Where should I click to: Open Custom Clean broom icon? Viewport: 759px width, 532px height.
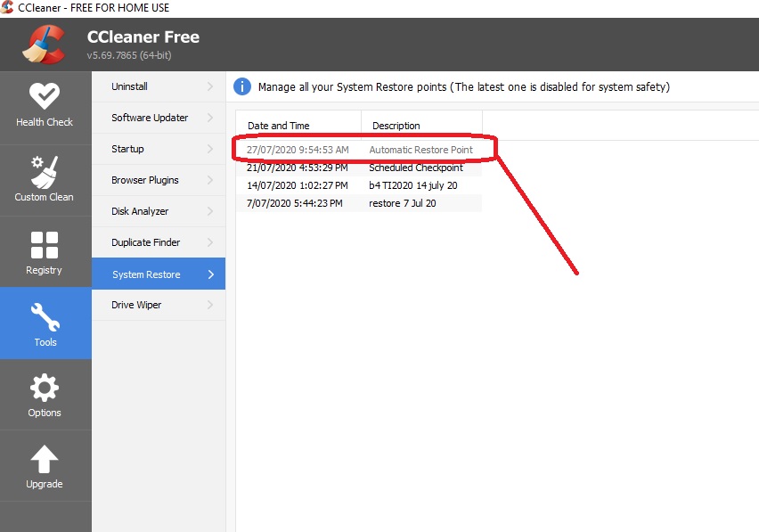point(45,172)
